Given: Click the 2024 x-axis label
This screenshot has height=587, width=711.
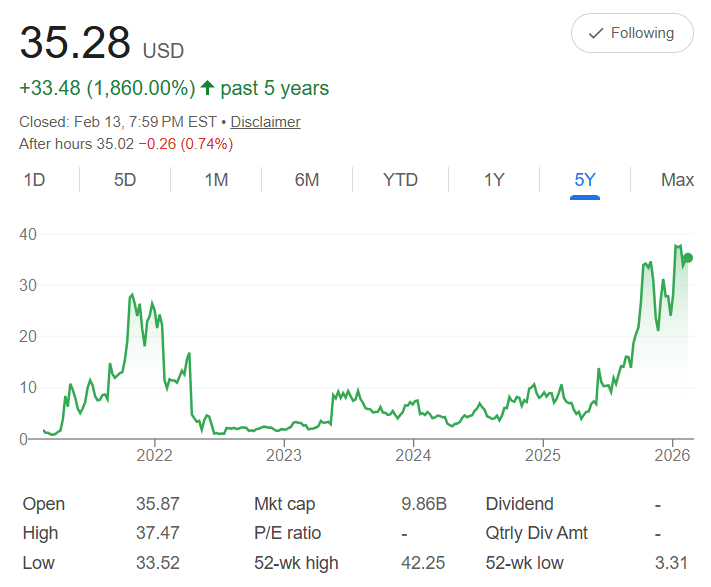Looking at the screenshot, I should [x=413, y=456].
